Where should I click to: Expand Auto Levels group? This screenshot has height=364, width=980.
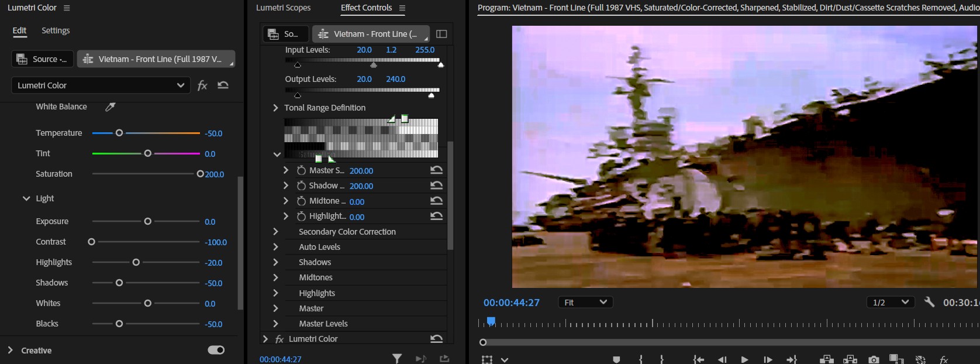click(x=275, y=247)
